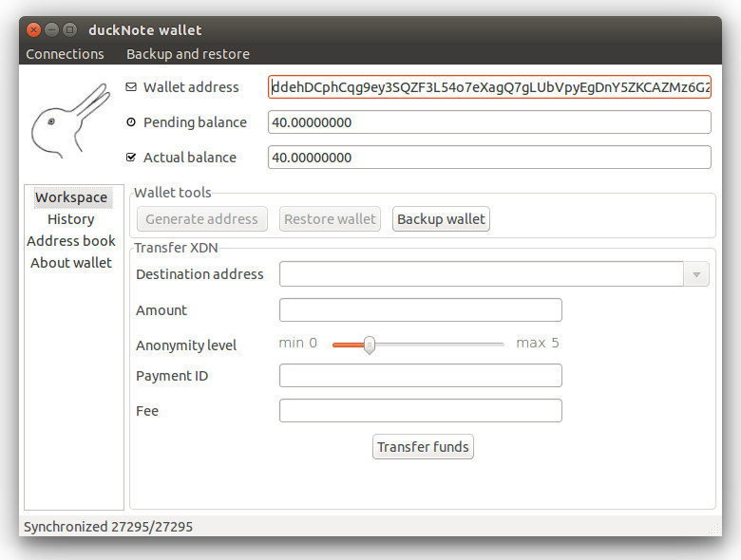Expand the Destination address dropdown arrow
The image size is (741, 560).
[696, 274]
